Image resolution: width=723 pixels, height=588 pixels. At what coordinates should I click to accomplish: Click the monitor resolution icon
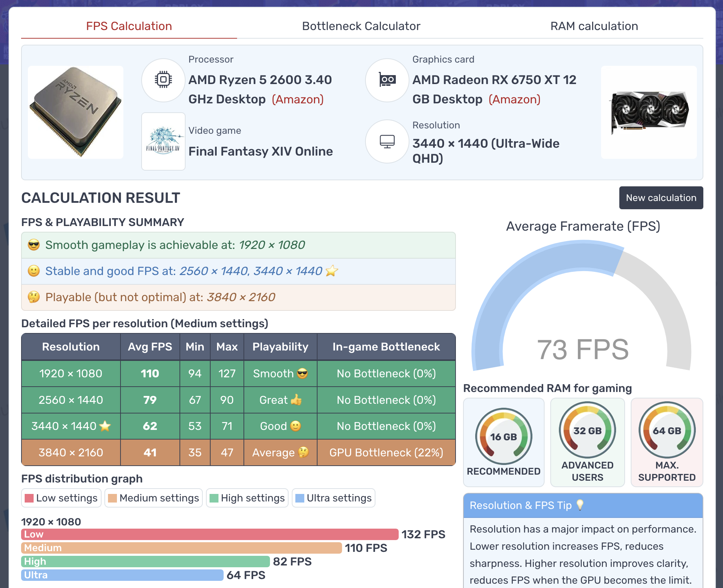[x=387, y=142]
